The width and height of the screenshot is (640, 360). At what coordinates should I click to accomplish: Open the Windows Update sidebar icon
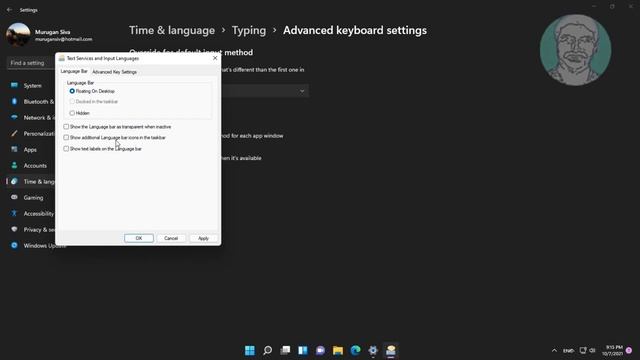click(x=14, y=245)
